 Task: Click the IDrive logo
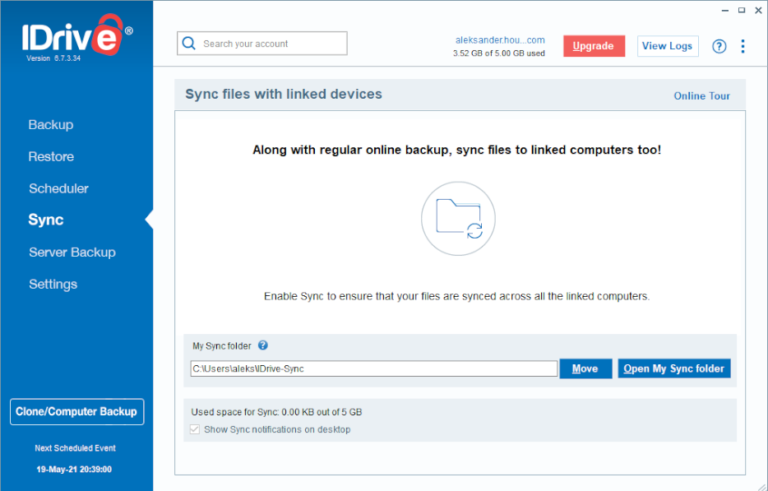[x=77, y=35]
